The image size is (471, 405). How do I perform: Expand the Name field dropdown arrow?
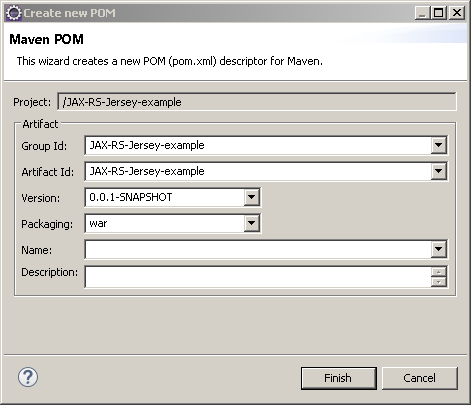pyautogui.click(x=438, y=249)
